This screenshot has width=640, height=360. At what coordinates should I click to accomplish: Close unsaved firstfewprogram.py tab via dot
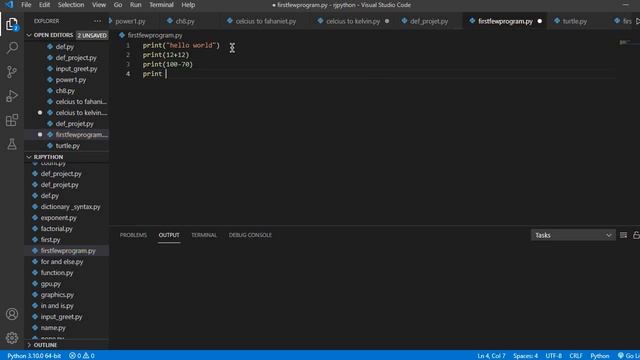click(x=540, y=21)
